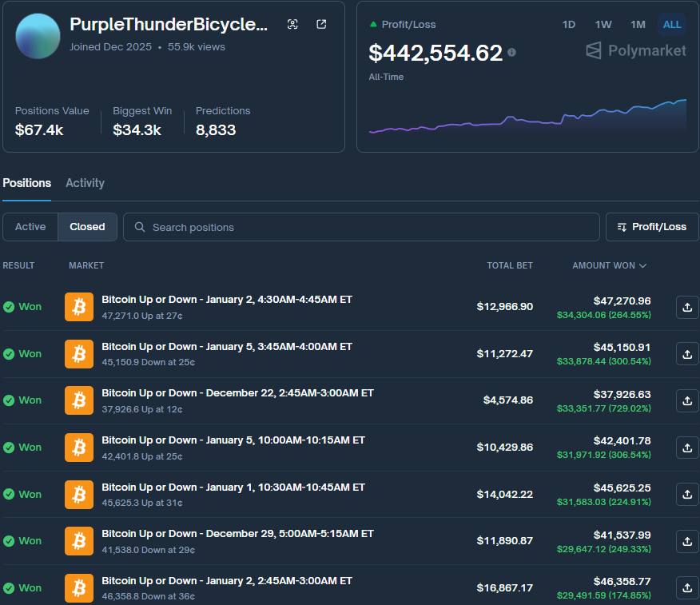This screenshot has width=700, height=605.
Task: Click Bitcoin icon for December 29 market
Action: [79, 541]
